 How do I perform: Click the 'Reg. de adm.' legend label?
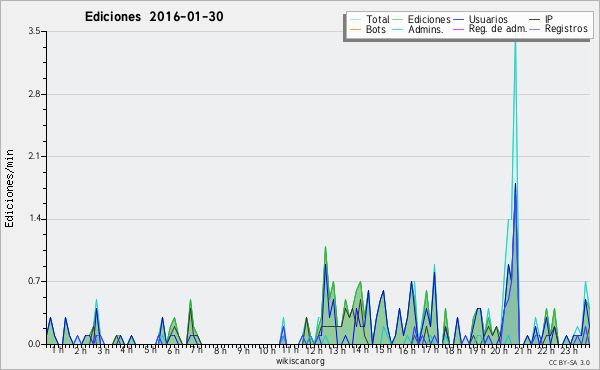(498, 29)
